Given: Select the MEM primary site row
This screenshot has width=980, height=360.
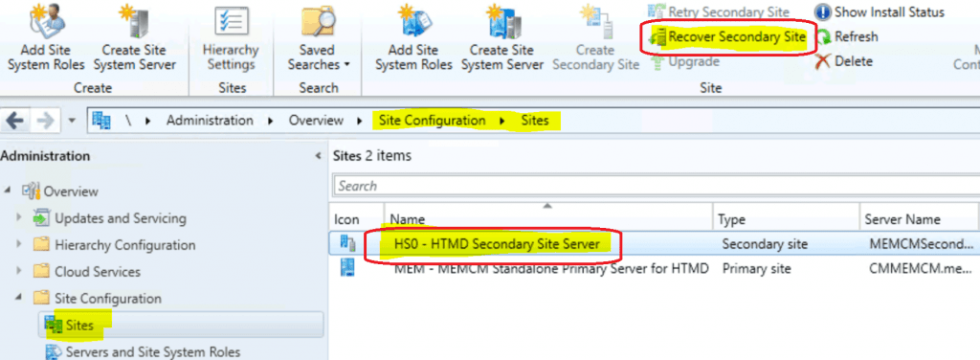Looking at the screenshot, I should click(654, 269).
